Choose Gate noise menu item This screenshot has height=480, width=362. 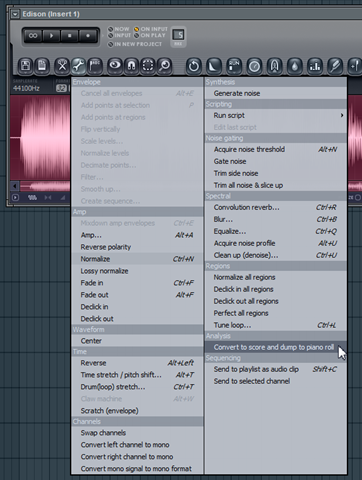276,161
